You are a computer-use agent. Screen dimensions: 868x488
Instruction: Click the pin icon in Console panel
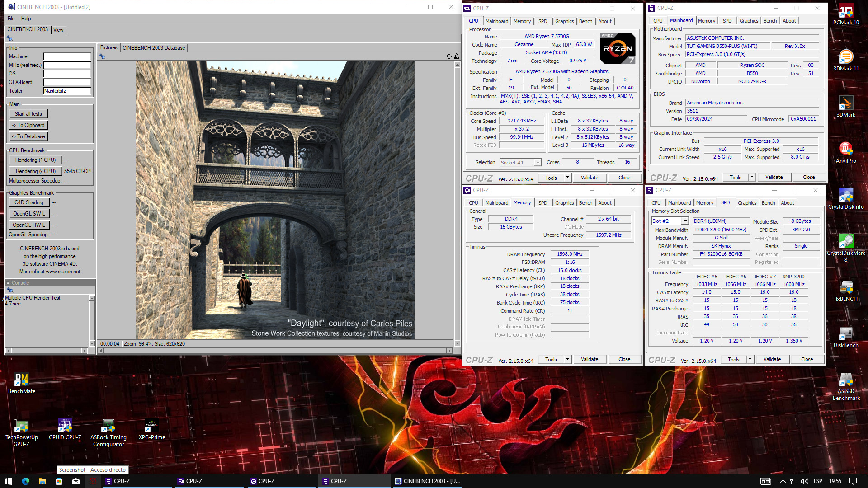pos(9,290)
